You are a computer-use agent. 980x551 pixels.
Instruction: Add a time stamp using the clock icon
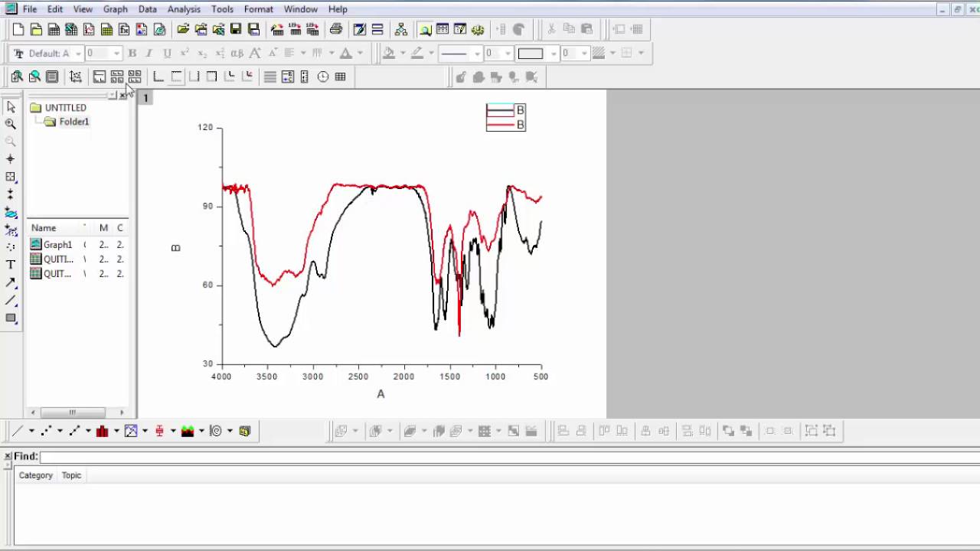[x=323, y=77]
